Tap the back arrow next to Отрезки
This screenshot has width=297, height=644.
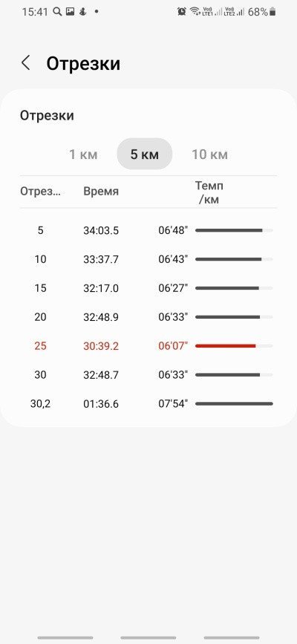pos(26,63)
